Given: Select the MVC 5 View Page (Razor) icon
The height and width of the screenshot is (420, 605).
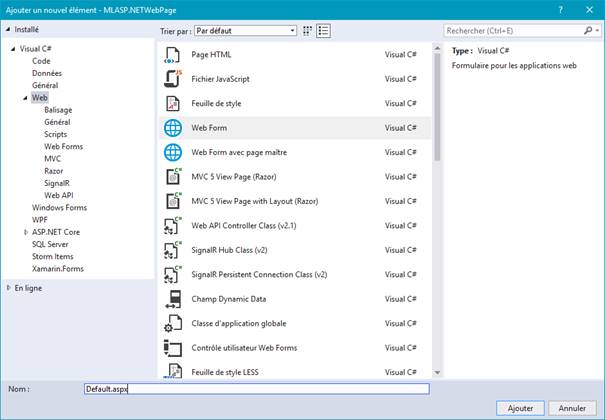Looking at the screenshot, I should tap(173, 177).
